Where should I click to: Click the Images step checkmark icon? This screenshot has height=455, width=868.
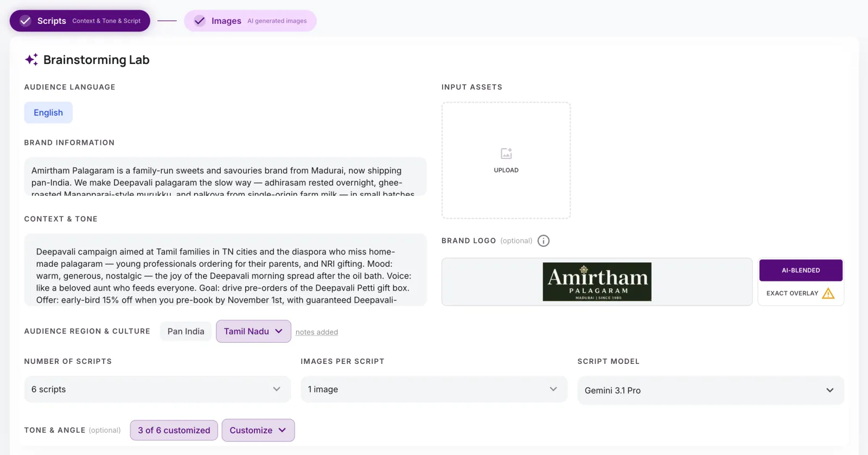coord(200,21)
